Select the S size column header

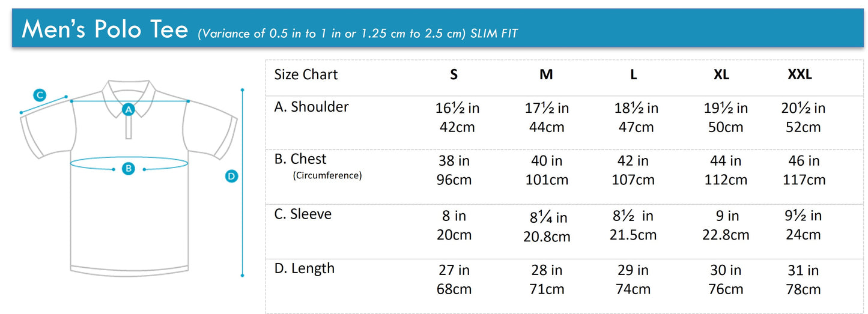click(x=454, y=75)
